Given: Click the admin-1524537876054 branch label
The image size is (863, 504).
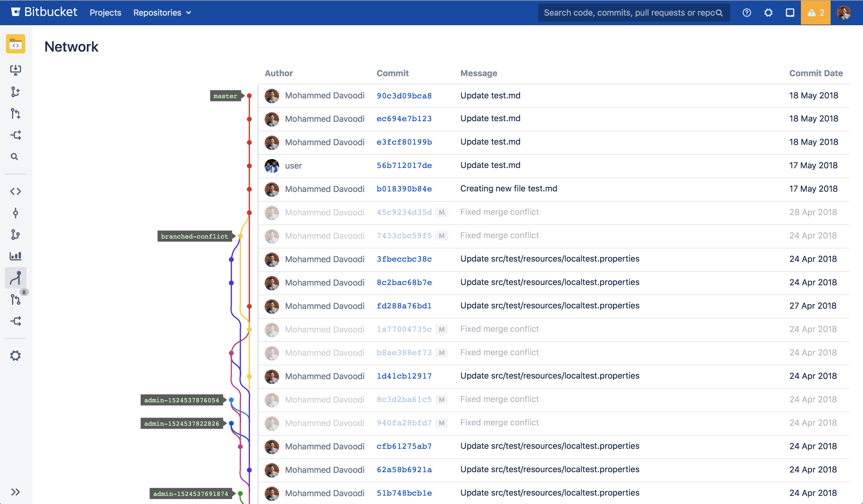Looking at the screenshot, I should tap(182, 400).
